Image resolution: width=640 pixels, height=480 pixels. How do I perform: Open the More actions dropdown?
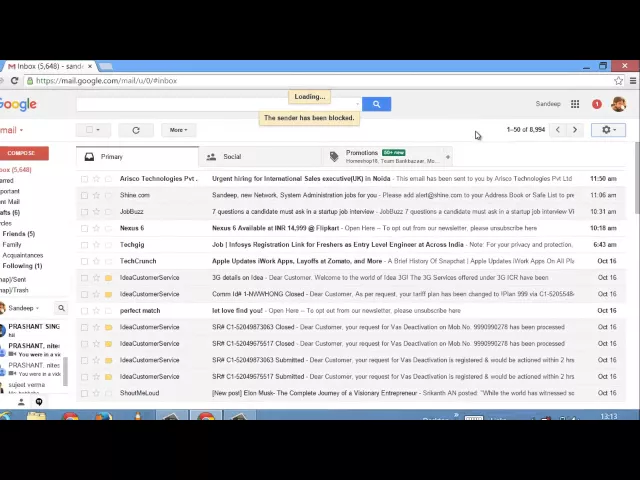pos(178,130)
